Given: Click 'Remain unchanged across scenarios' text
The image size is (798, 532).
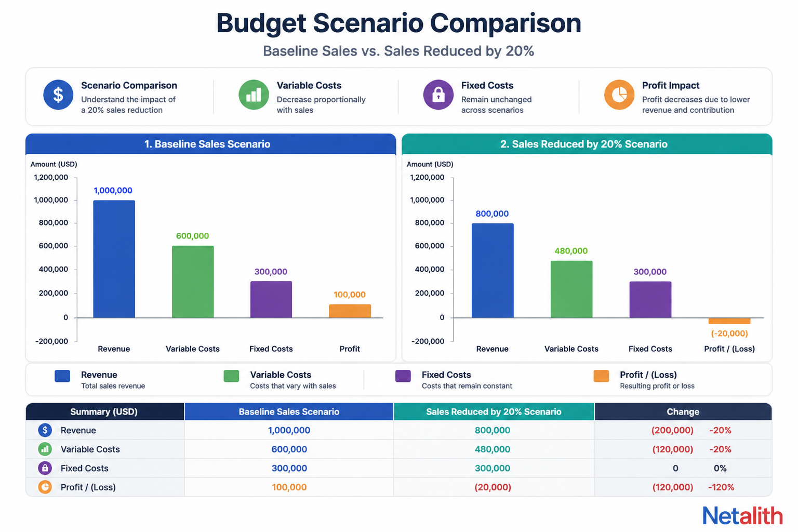Looking at the screenshot, I should [x=497, y=104].
